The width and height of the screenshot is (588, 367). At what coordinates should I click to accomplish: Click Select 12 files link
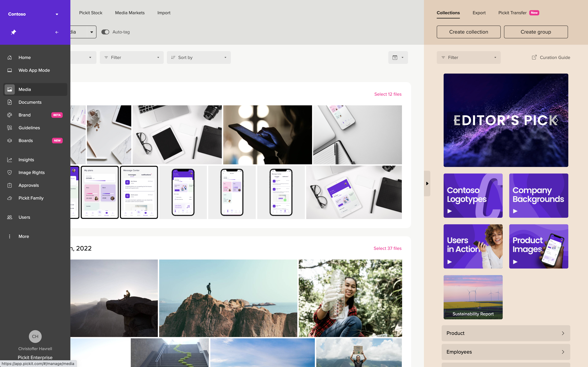point(388,94)
